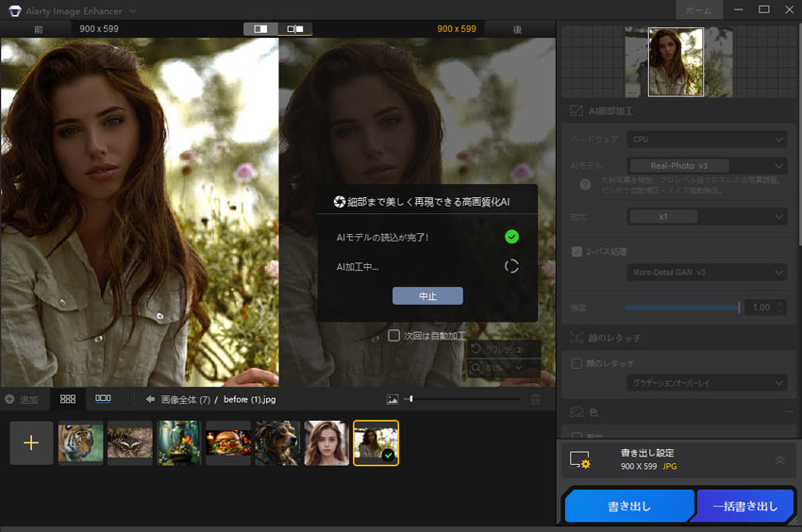Toggle the 2-パス処理 checkbox

point(577,252)
